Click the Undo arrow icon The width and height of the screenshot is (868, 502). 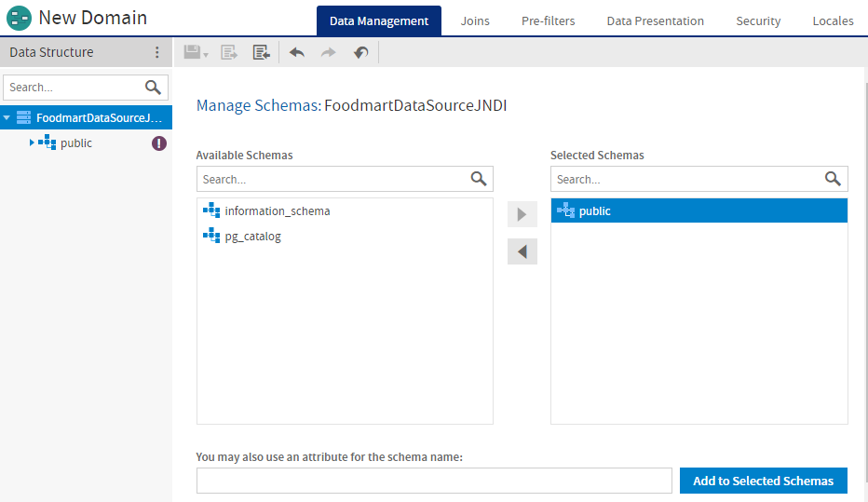click(x=297, y=52)
